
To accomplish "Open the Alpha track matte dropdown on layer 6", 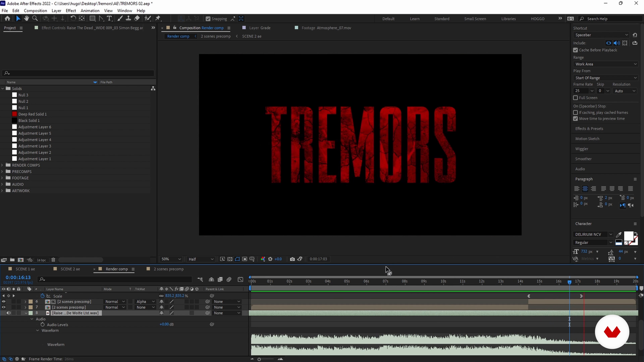I will pos(146,301).
